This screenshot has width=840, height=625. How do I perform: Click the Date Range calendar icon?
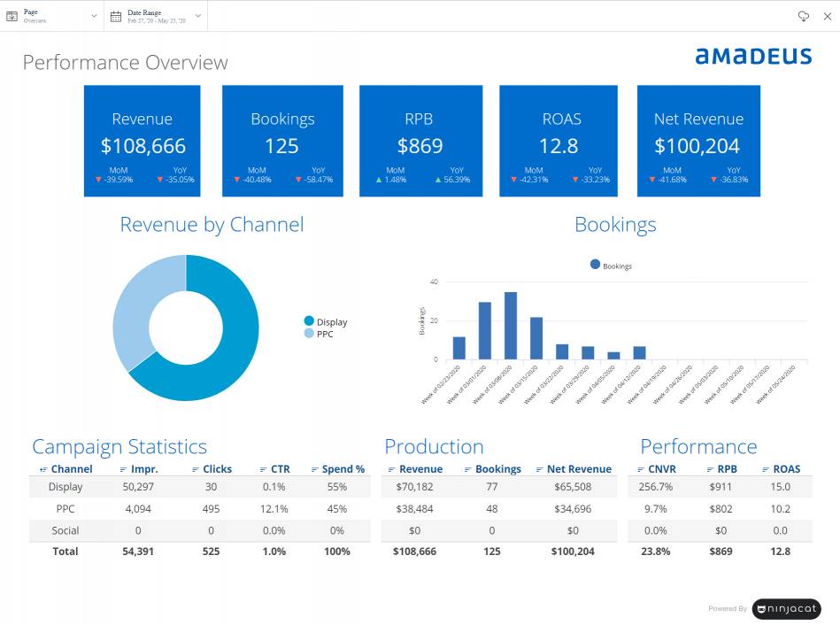click(116, 16)
